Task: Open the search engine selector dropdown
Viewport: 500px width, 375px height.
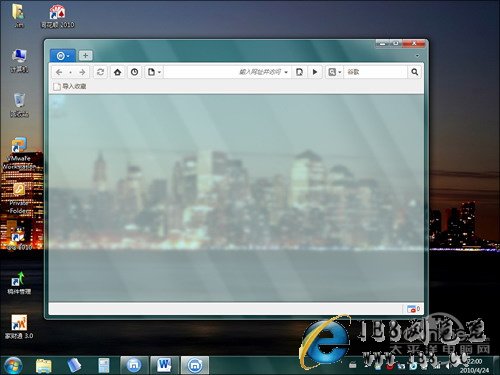Action: click(x=334, y=72)
